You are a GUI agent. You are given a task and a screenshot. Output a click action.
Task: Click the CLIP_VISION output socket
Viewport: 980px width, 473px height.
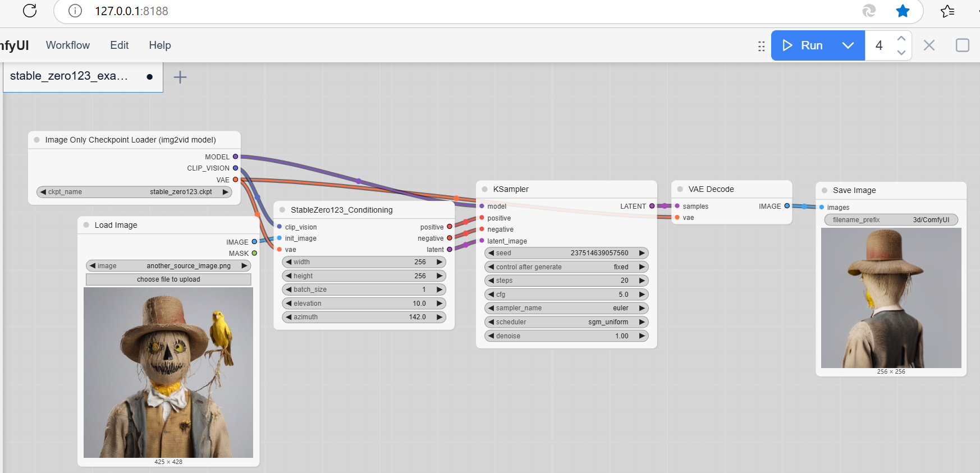(x=236, y=168)
